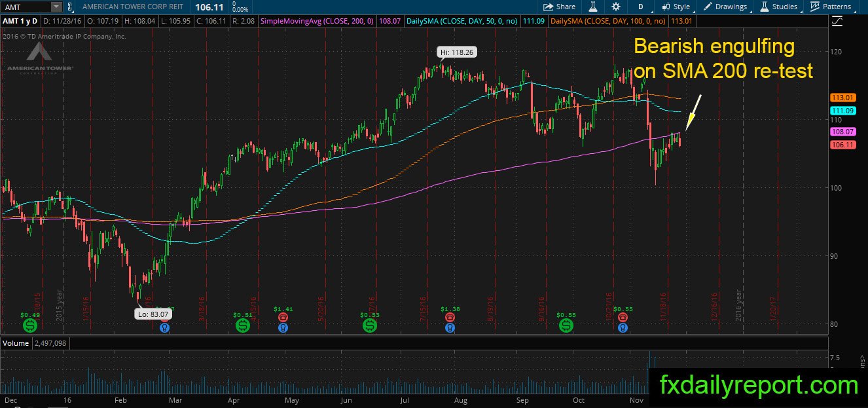Open the symbol dropdown arrow next to AMT

(x=56, y=7)
